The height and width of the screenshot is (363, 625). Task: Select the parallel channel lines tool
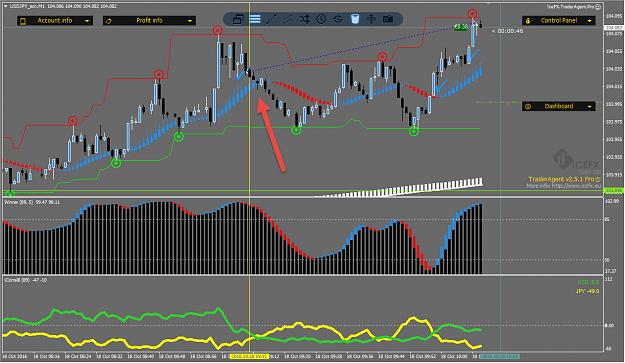(288, 19)
